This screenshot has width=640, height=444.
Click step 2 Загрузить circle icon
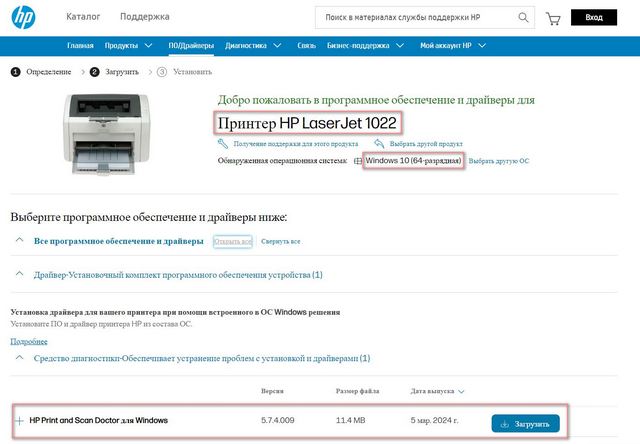(x=95, y=72)
